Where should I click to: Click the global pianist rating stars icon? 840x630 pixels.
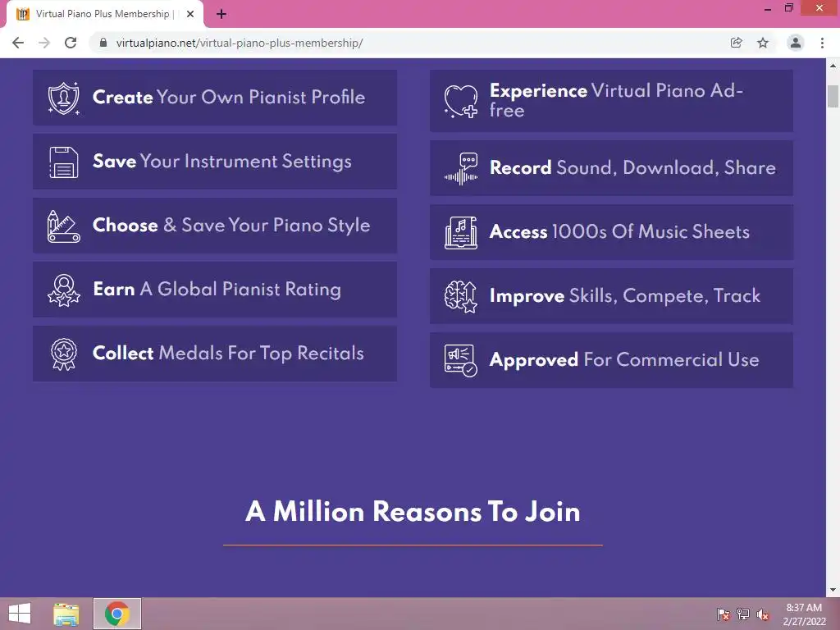[x=64, y=290]
